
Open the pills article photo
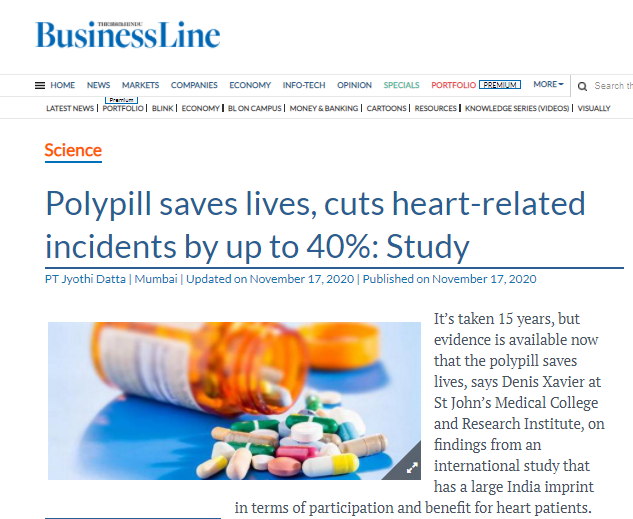pos(234,401)
